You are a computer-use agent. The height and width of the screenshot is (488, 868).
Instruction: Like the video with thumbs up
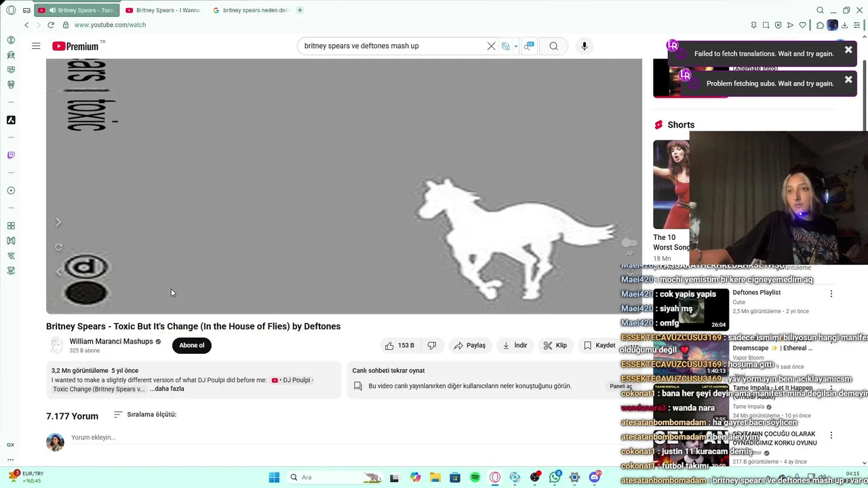pos(399,346)
